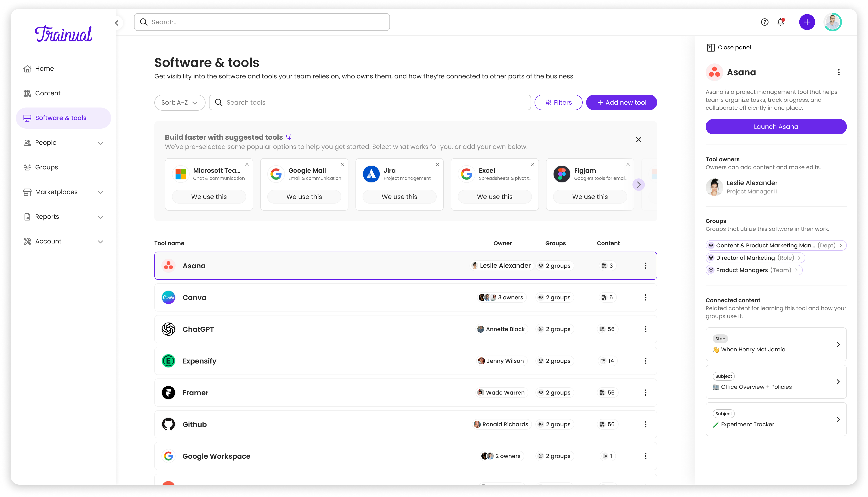
Task: Dismiss the Microsoft Teams suggestion card
Action: pyautogui.click(x=247, y=165)
